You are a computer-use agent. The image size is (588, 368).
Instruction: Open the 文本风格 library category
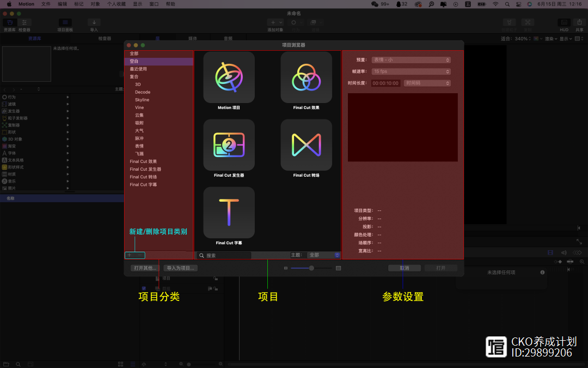(x=35, y=160)
